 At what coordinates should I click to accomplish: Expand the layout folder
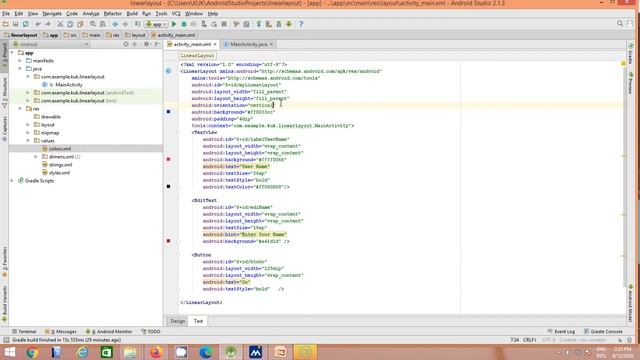(28, 124)
